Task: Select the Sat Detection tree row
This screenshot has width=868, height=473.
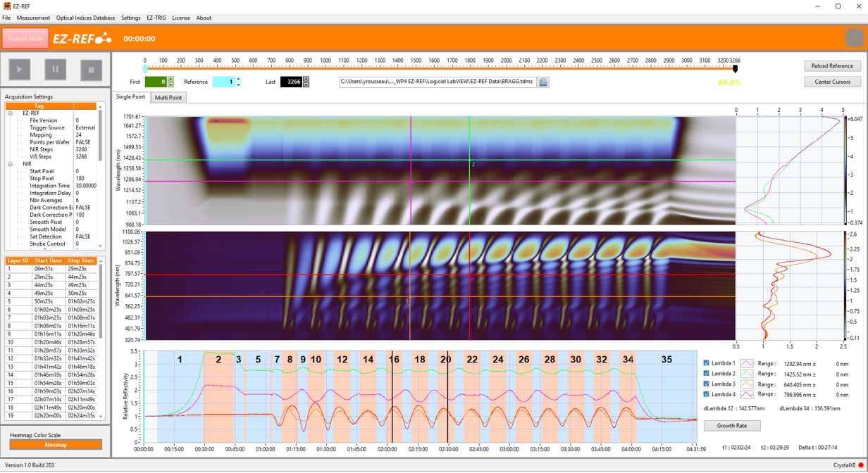Action: [51, 237]
